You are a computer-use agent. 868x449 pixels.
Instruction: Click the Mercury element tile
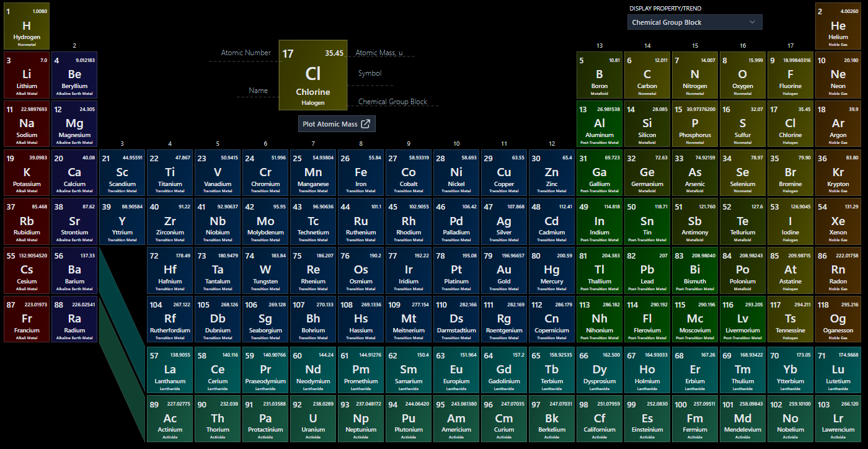552,270
